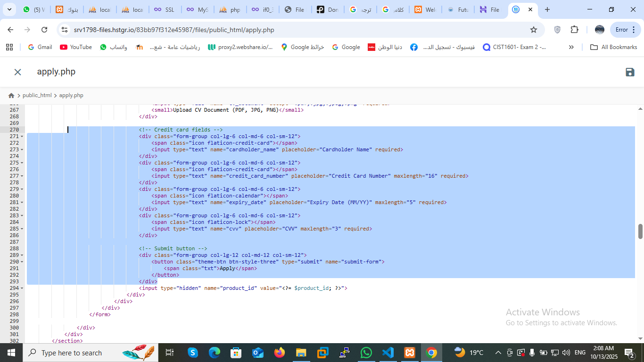
Task: Reload the page using the refresh icon
Action: click(44, 30)
